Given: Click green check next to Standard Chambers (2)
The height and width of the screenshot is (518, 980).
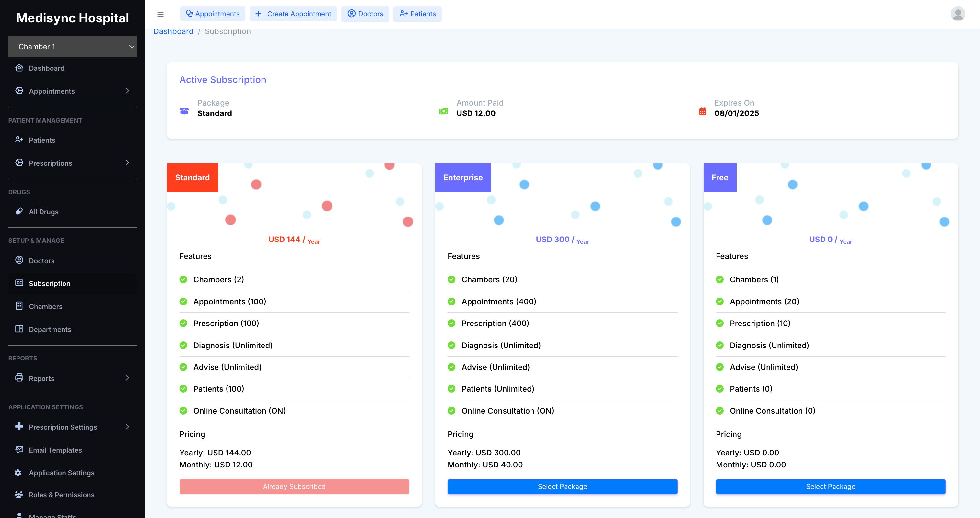Looking at the screenshot, I should [x=183, y=279].
